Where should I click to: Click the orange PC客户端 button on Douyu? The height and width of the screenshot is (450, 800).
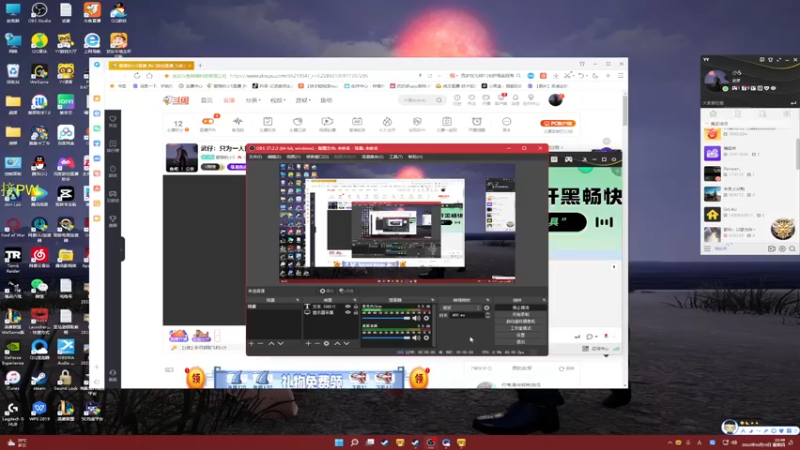(558, 123)
